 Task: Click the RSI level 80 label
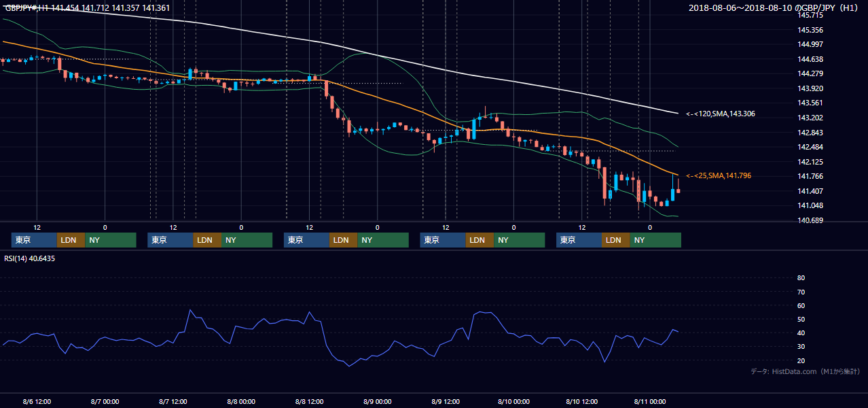(x=801, y=278)
